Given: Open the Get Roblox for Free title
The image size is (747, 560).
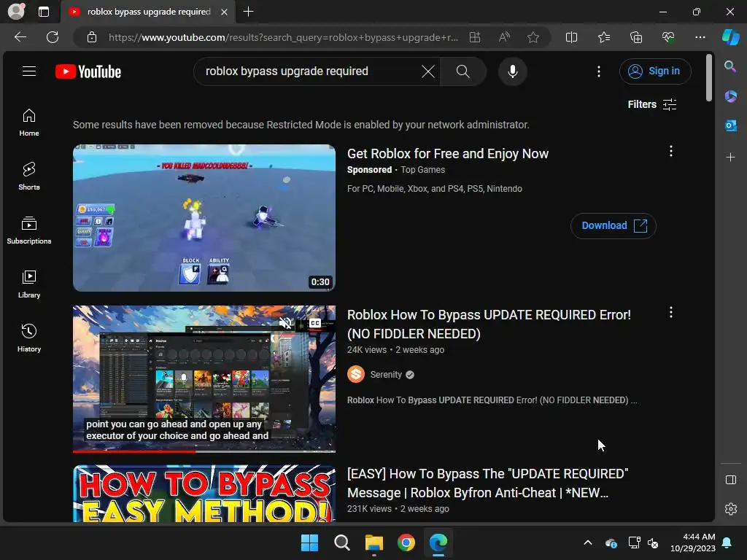Looking at the screenshot, I should click(448, 154).
